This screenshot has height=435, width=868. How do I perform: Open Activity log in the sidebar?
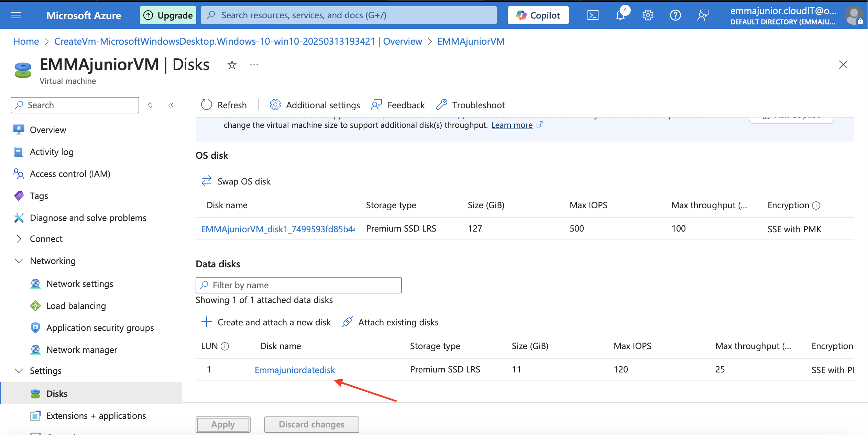(x=52, y=152)
